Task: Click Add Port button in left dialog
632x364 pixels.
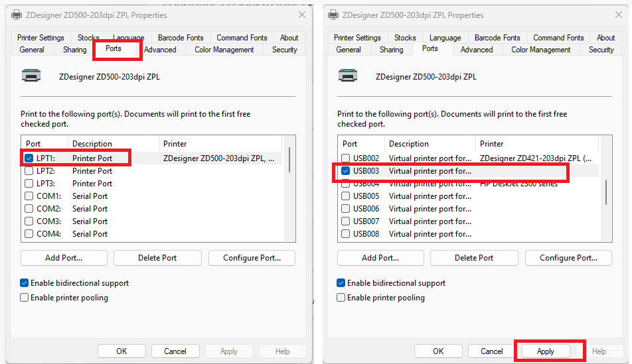Action: tap(64, 258)
